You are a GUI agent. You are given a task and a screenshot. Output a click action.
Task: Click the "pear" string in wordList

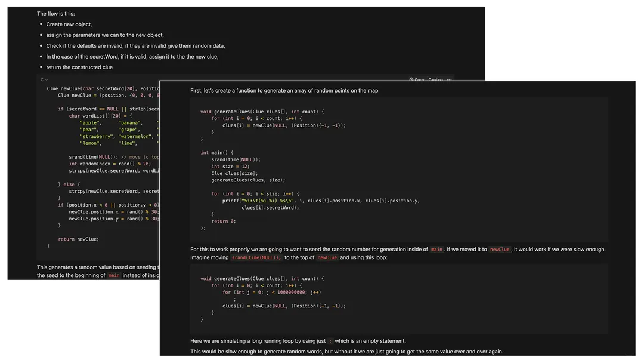click(x=89, y=130)
